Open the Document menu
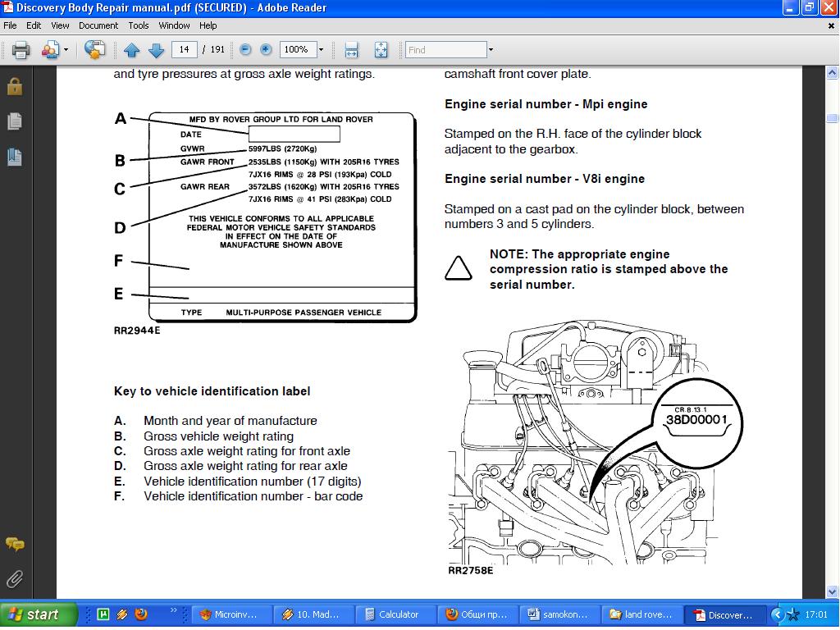840x630 pixels. point(98,25)
